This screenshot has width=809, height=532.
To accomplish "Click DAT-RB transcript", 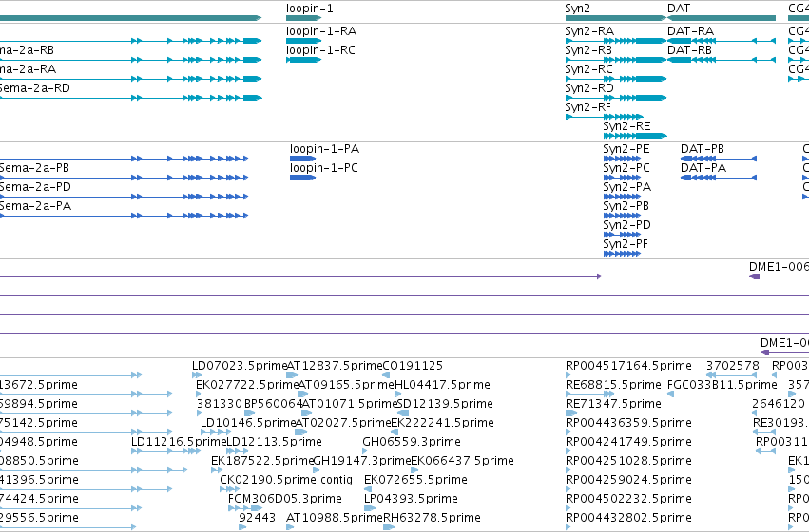I will (x=722, y=60).
